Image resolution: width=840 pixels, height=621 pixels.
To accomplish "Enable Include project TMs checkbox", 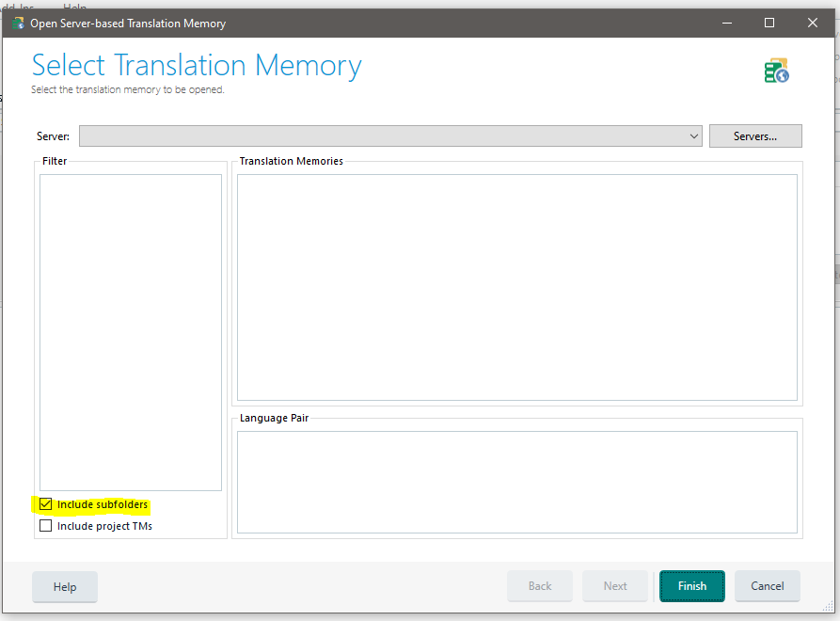I will pos(45,526).
